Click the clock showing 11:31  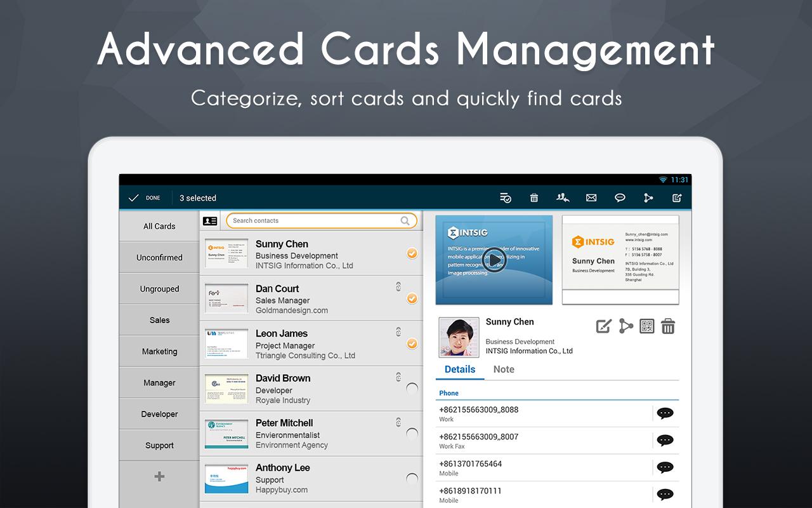[x=679, y=180]
